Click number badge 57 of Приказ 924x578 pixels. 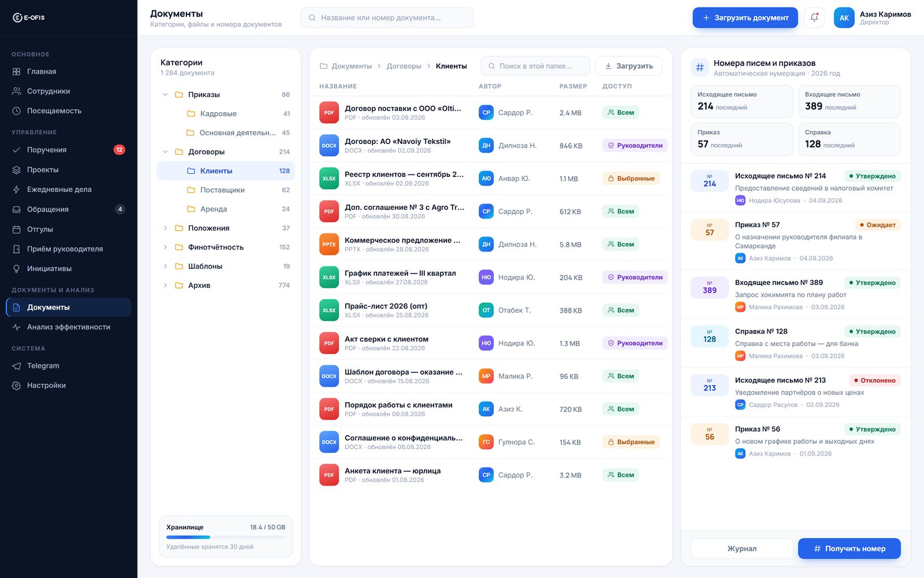click(710, 230)
